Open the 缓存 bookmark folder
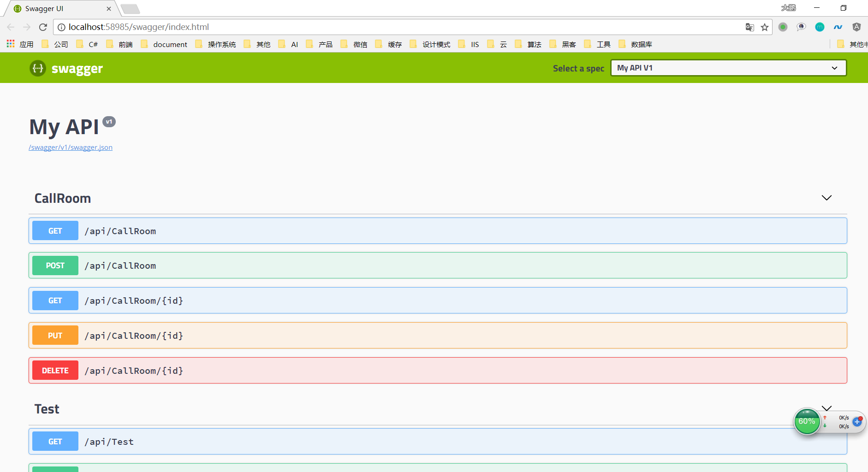The height and width of the screenshot is (472, 868). coord(389,44)
